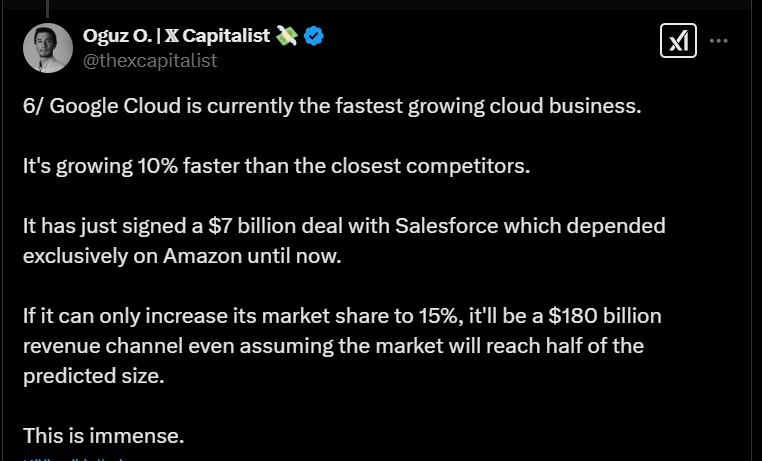
Task: Click the flying money emoji in the name
Action: pyautogui.click(x=286, y=36)
